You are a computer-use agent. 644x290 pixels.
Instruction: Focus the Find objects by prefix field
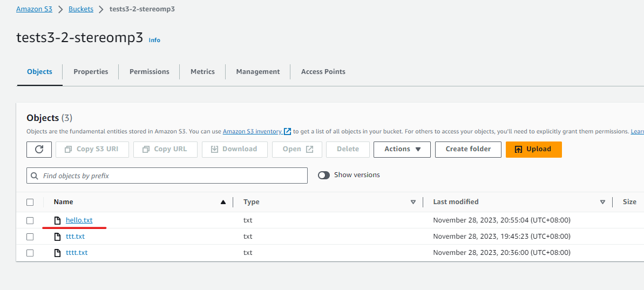tap(167, 176)
